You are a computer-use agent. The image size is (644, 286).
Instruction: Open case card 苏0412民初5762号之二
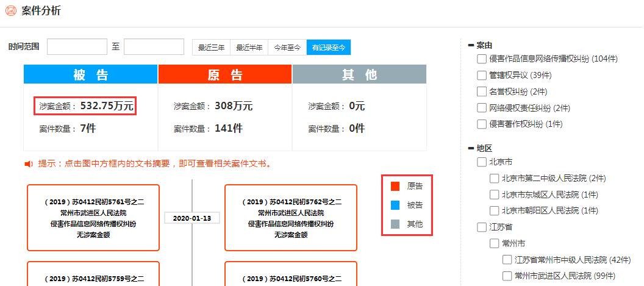291,218
